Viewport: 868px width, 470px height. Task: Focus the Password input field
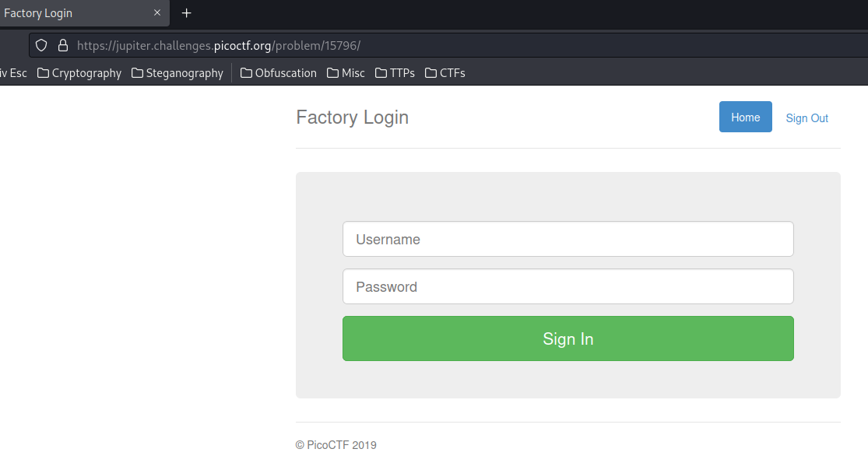tap(568, 286)
